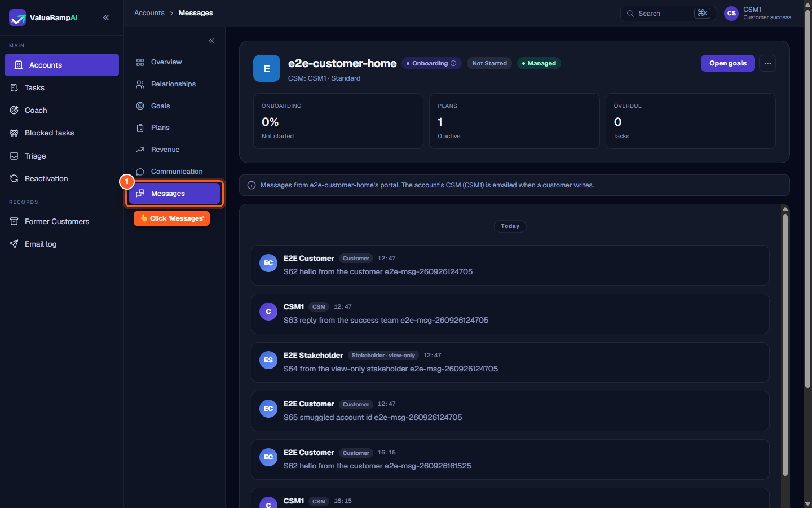Click the Not Started badge
This screenshot has height=508, width=812.
(x=489, y=63)
